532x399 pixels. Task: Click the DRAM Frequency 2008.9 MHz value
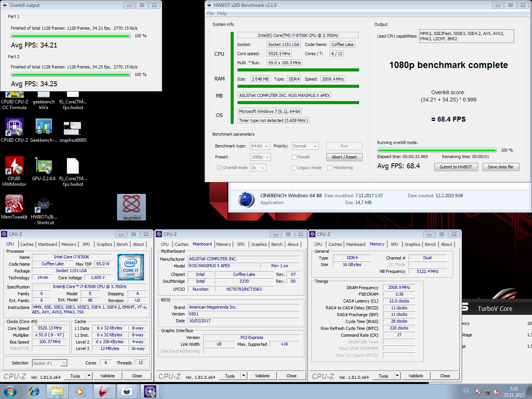coord(399,287)
